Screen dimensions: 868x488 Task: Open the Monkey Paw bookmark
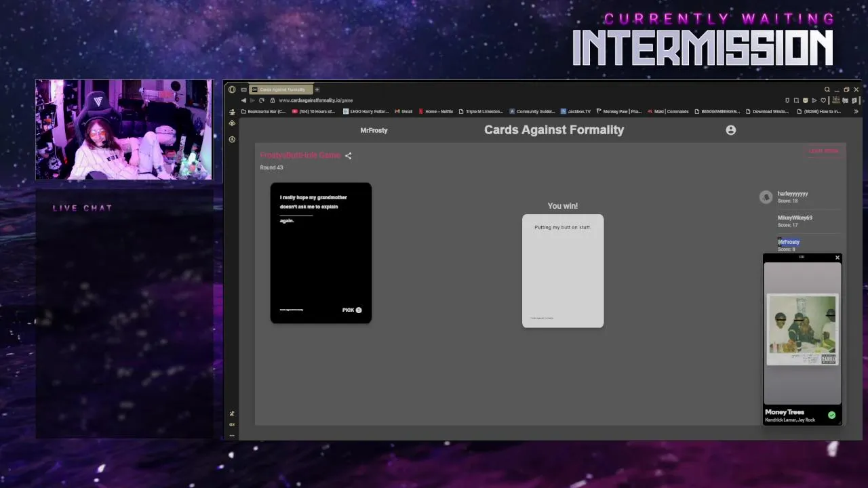pos(618,111)
